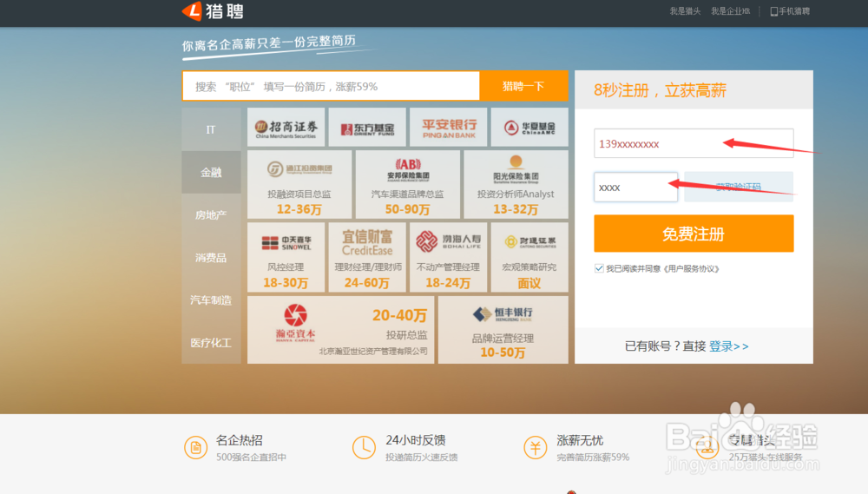Click the 获取验证码 button
868x494 pixels.
[x=739, y=187]
